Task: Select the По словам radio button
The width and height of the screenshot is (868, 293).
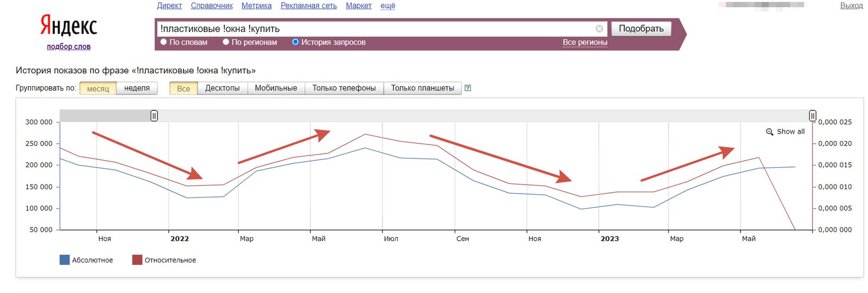Action: coord(163,42)
